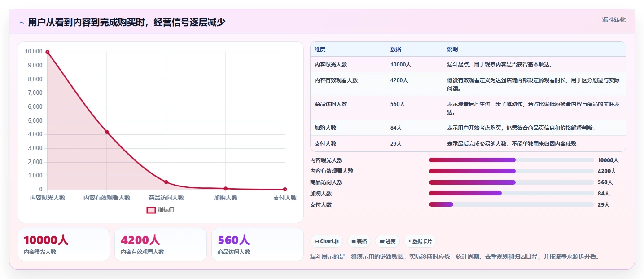Screen dimensions: 644x279
Task: Click the chart data point at 内容有效观看人数
Action: click(107, 132)
